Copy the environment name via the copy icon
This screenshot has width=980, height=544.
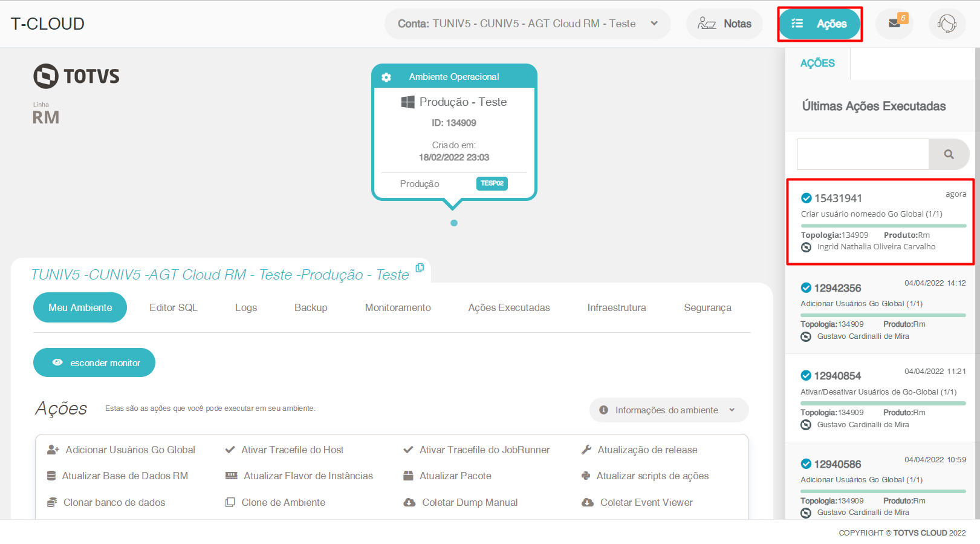[420, 267]
